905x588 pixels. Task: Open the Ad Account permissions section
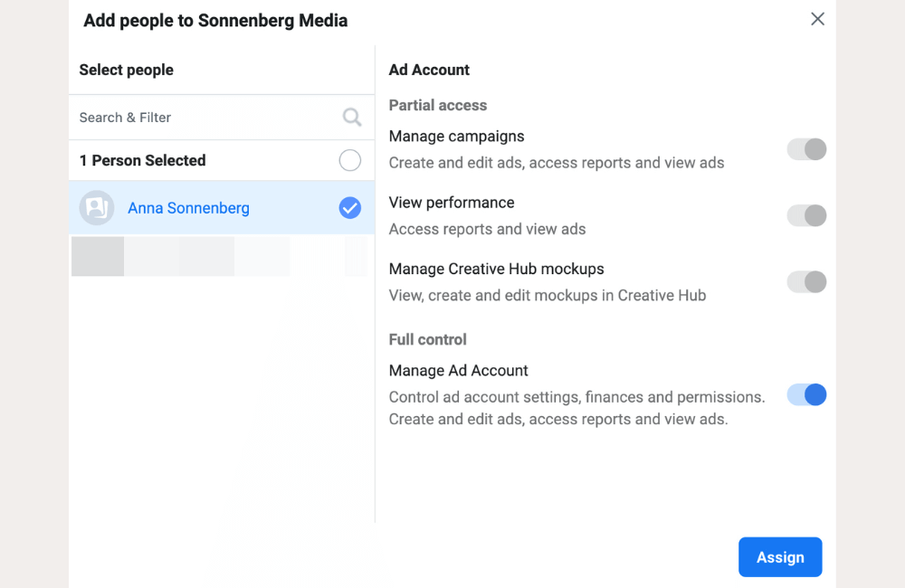point(429,70)
